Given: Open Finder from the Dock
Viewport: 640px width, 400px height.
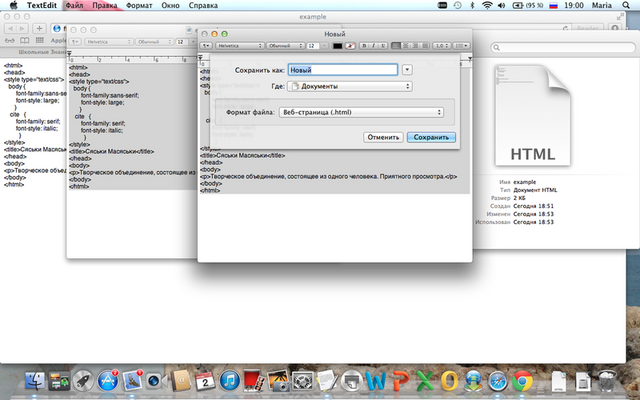Looking at the screenshot, I should point(35,382).
